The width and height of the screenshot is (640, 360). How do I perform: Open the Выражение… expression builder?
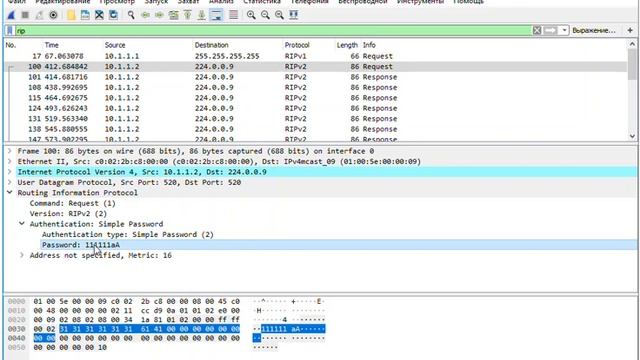tap(593, 31)
